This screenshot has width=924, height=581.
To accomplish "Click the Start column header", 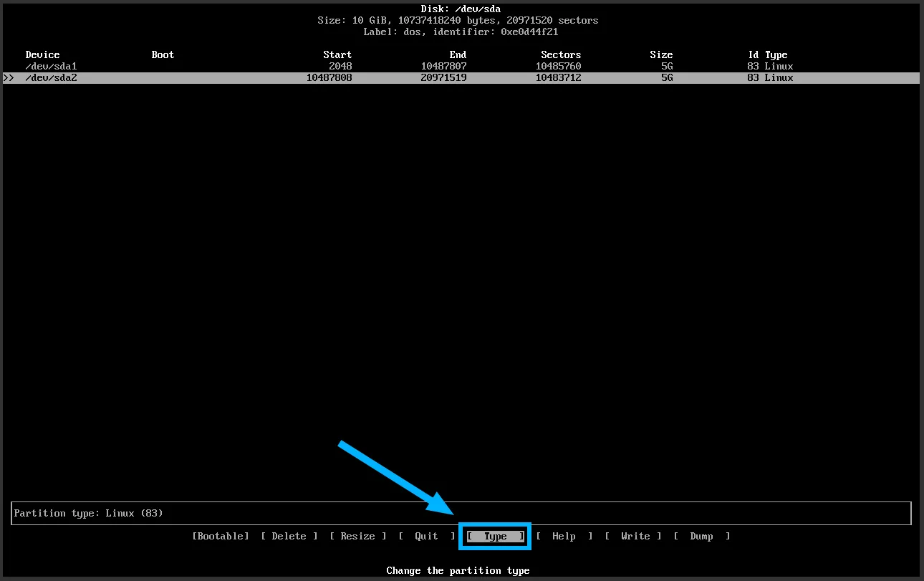I will coord(337,54).
